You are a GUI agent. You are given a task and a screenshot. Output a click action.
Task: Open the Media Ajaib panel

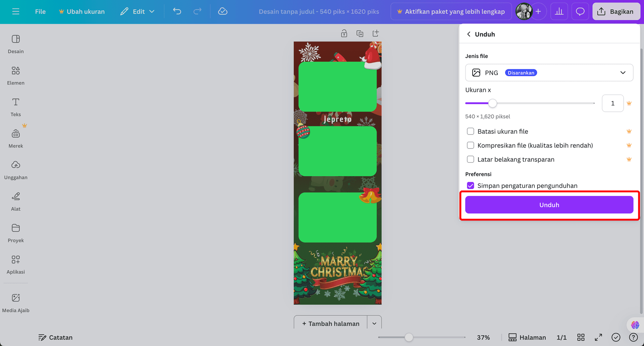coord(15,301)
